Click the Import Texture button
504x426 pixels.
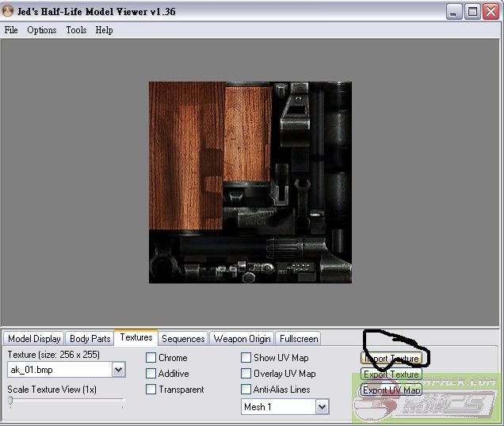tap(391, 359)
